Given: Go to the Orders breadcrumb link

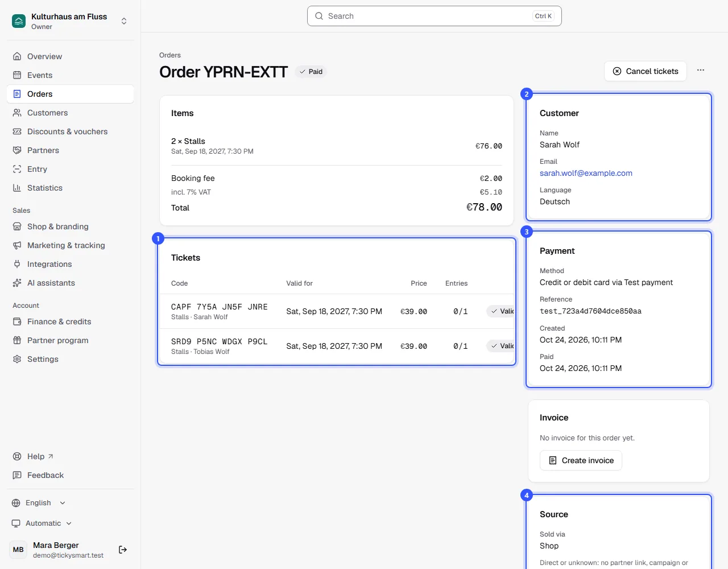Looking at the screenshot, I should (x=170, y=55).
